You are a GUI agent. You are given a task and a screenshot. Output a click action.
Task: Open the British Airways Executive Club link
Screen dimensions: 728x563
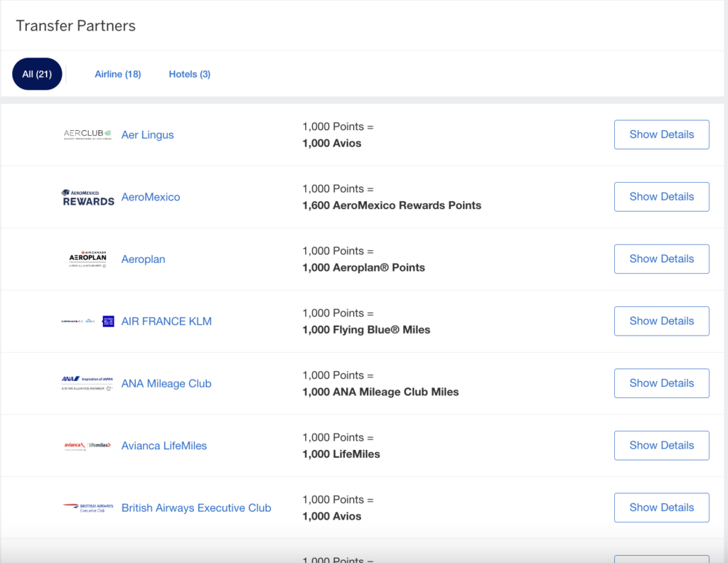click(x=196, y=508)
